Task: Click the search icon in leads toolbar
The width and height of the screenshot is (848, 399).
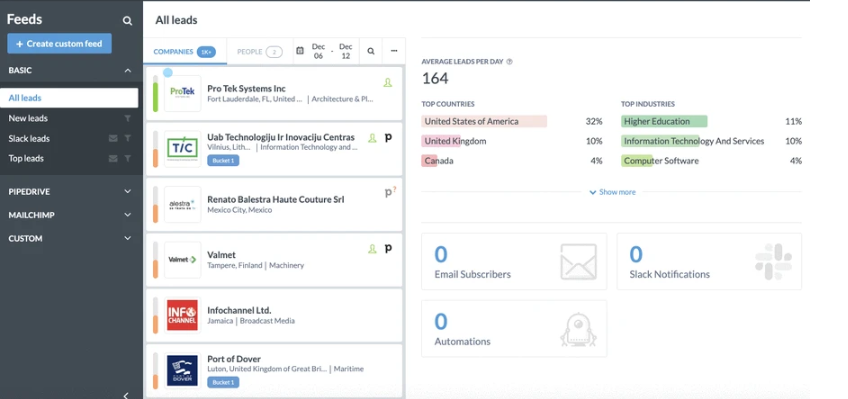Action: [371, 51]
